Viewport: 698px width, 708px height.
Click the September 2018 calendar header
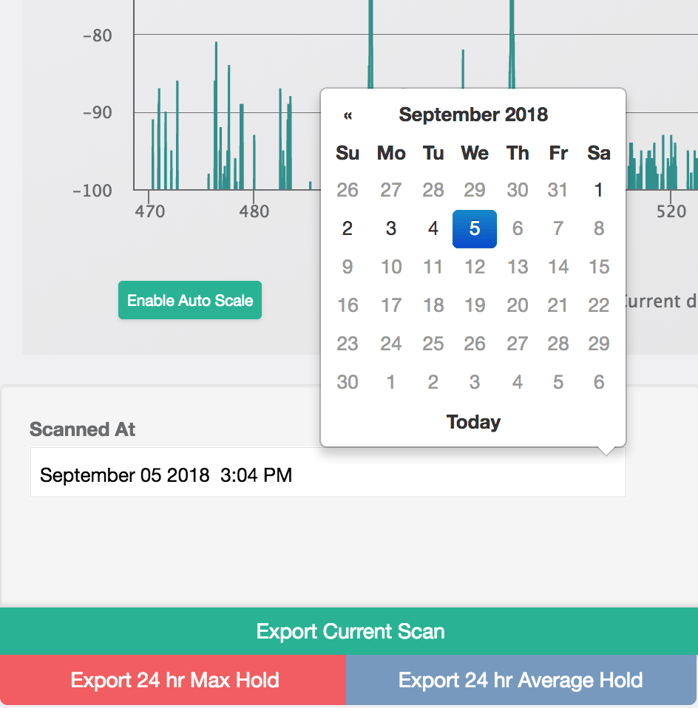[473, 115]
